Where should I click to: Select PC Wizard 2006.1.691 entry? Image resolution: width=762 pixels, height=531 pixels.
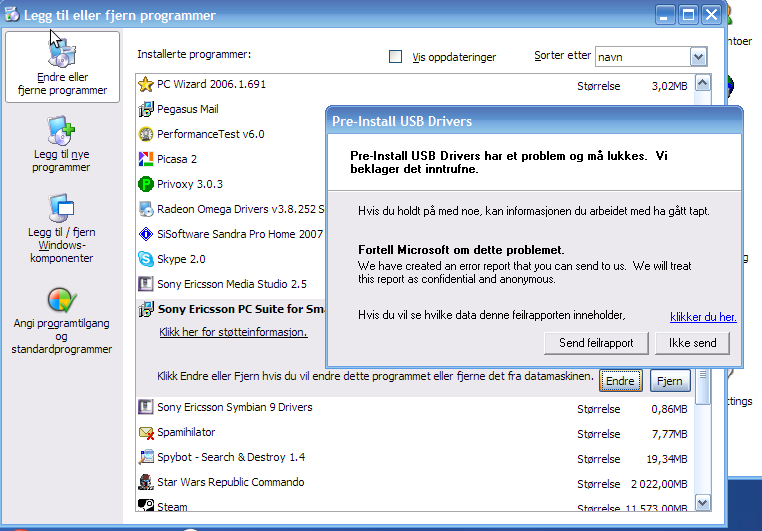pyautogui.click(x=211, y=84)
